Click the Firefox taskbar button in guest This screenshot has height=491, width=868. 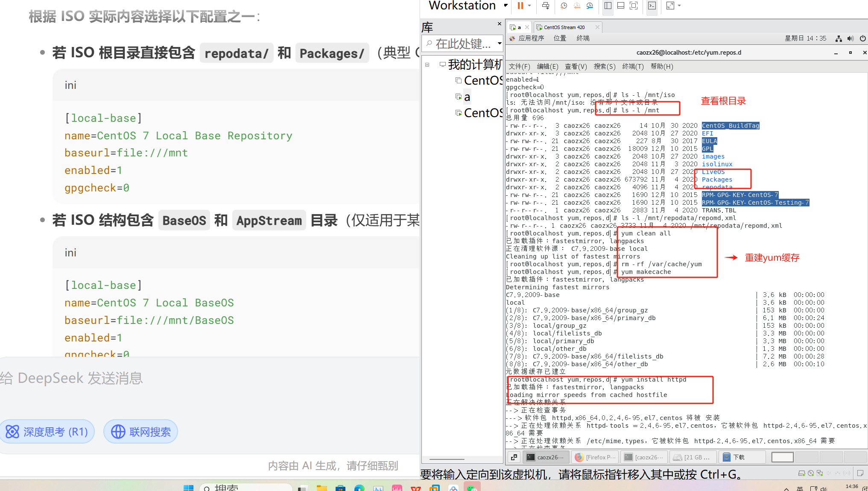click(596, 457)
